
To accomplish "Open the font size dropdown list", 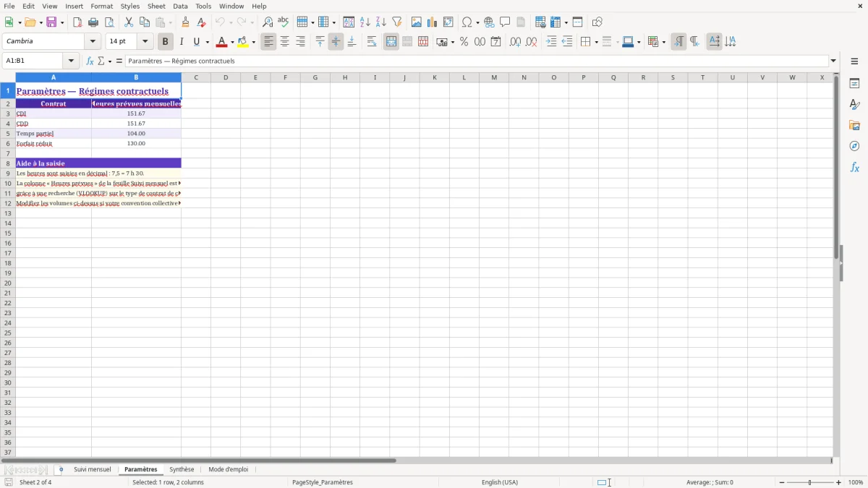I will pyautogui.click(x=145, y=42).
